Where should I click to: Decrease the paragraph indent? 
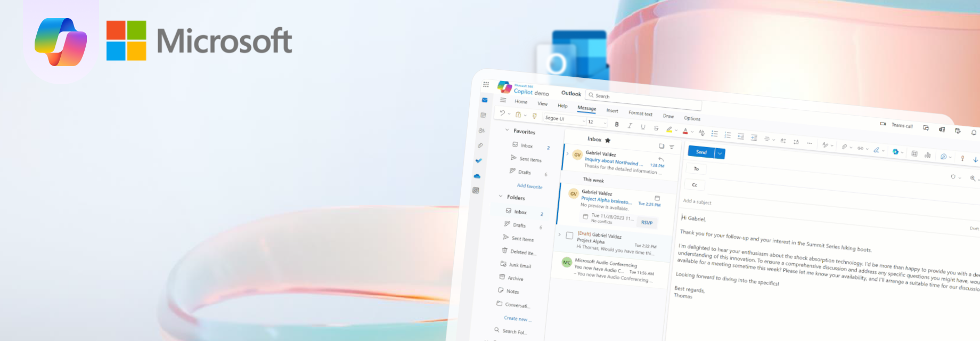[x=740, y=136]
